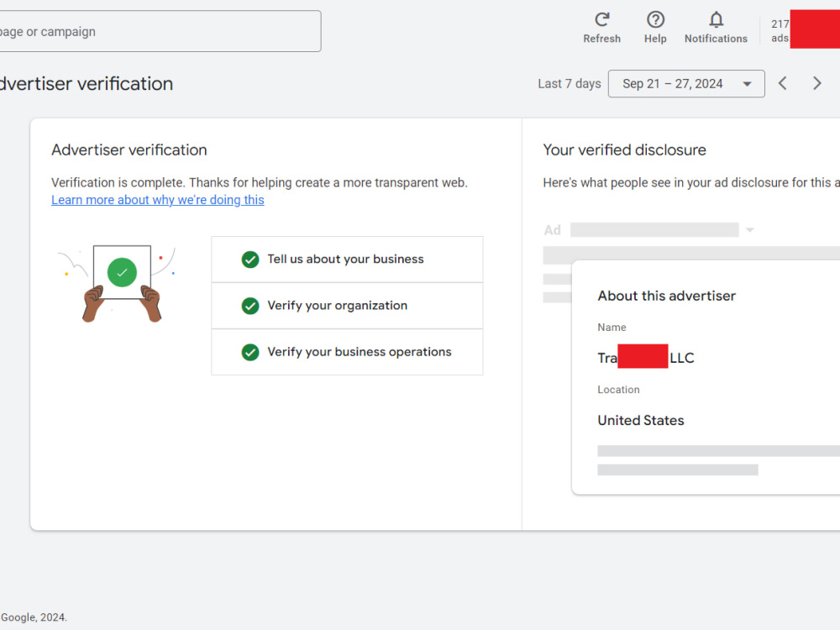Open Tell us about your business step

point(347,260)
